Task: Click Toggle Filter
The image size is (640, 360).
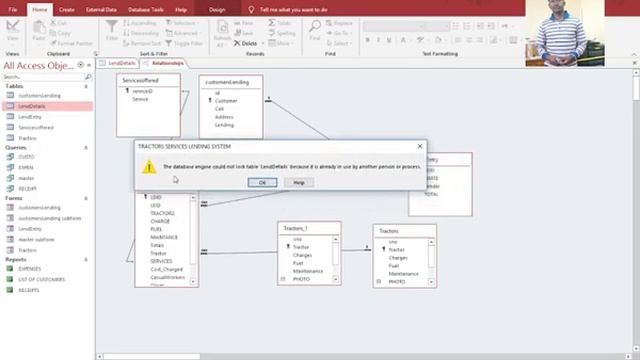Action: coord(184,43)
